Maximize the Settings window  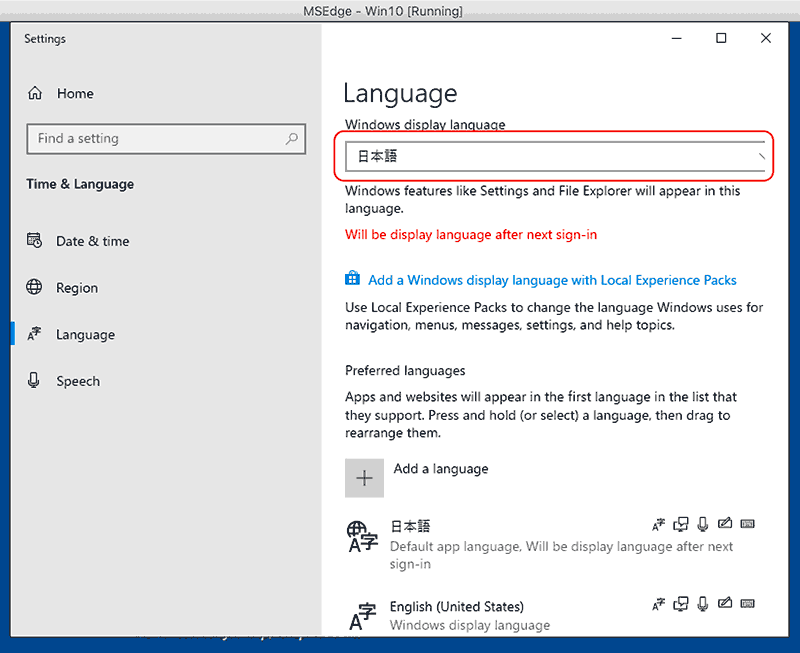coord(721,39)
